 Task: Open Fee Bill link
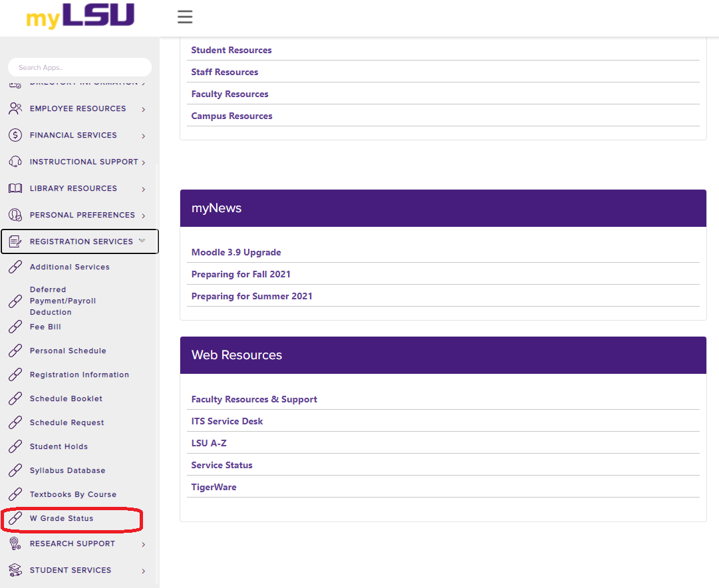45,327
